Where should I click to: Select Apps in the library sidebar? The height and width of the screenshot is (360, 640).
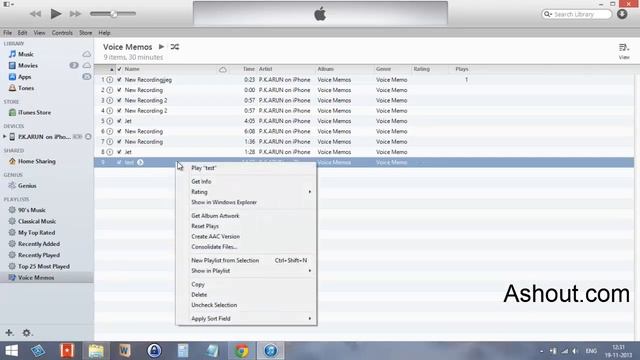[x=24, y=77]
